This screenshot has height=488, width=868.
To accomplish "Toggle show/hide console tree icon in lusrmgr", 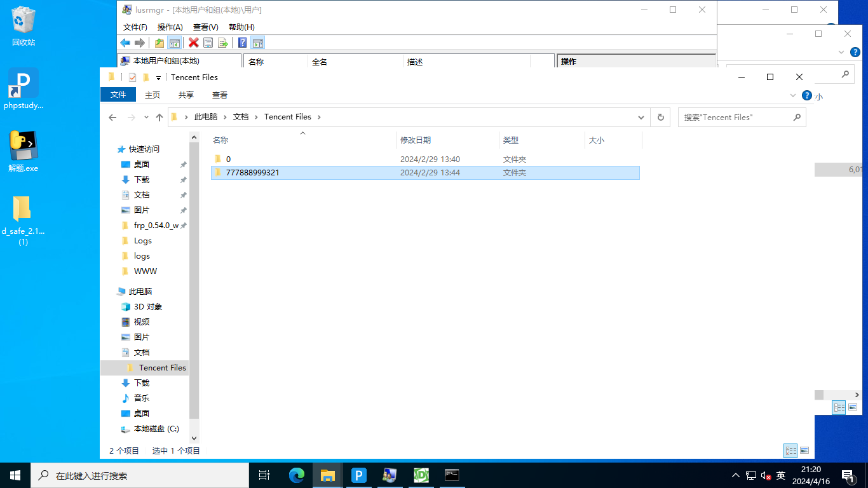I will [x=175, y=43].
